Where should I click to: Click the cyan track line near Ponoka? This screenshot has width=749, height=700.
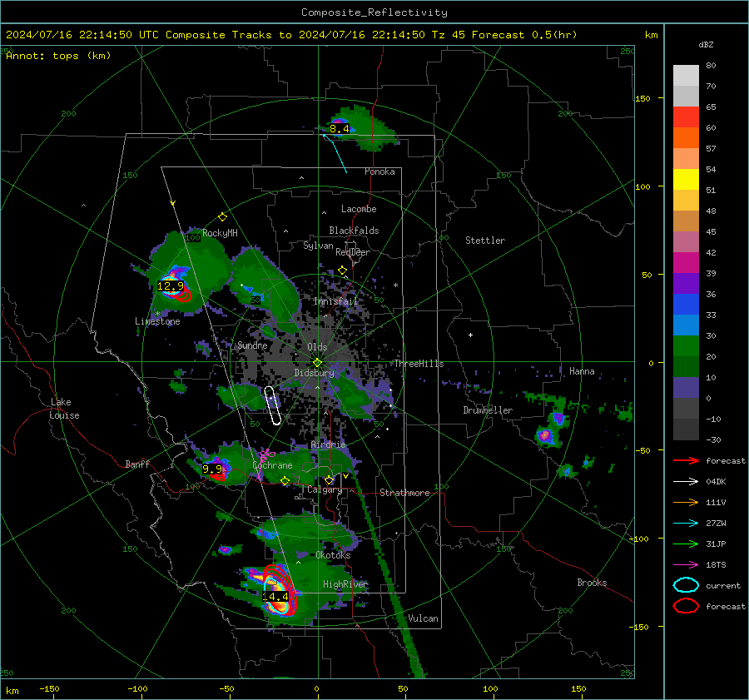(x=335, y=153)
